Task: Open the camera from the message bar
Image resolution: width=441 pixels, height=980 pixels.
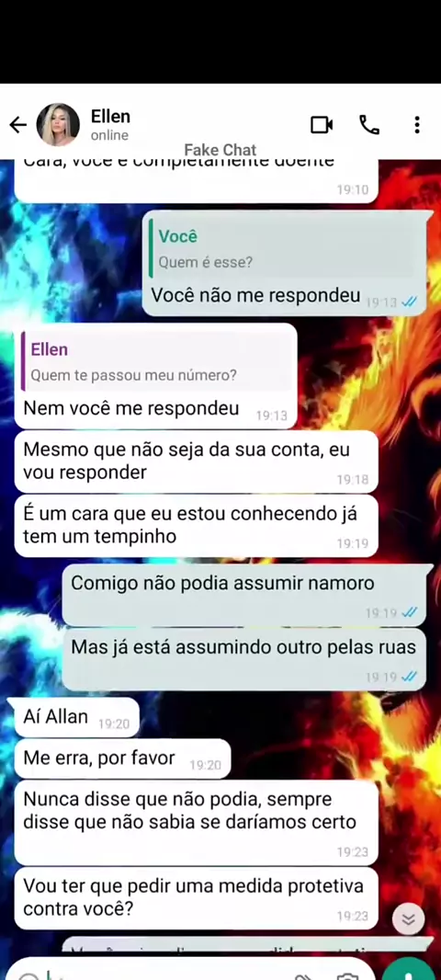Action: point(347,975)
